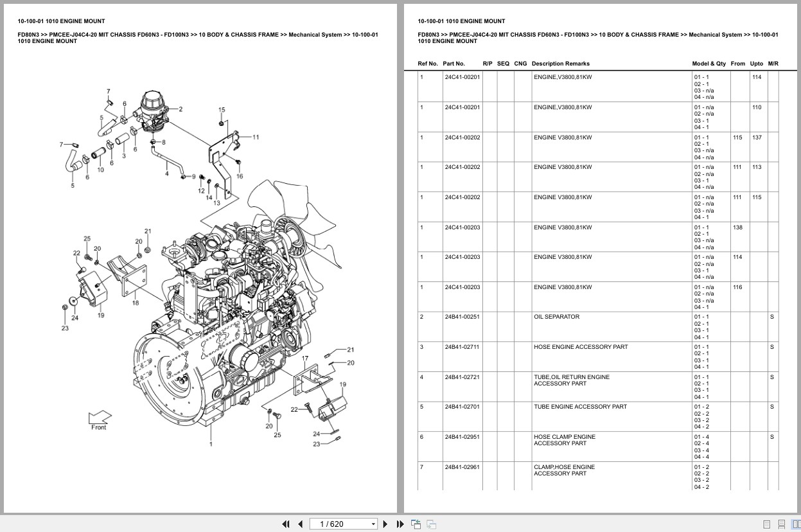Viewport: 801px width, 532px height.
Task: Click the HOSE ENGINE ACCESSORY PART description
Action: [581, 347]
